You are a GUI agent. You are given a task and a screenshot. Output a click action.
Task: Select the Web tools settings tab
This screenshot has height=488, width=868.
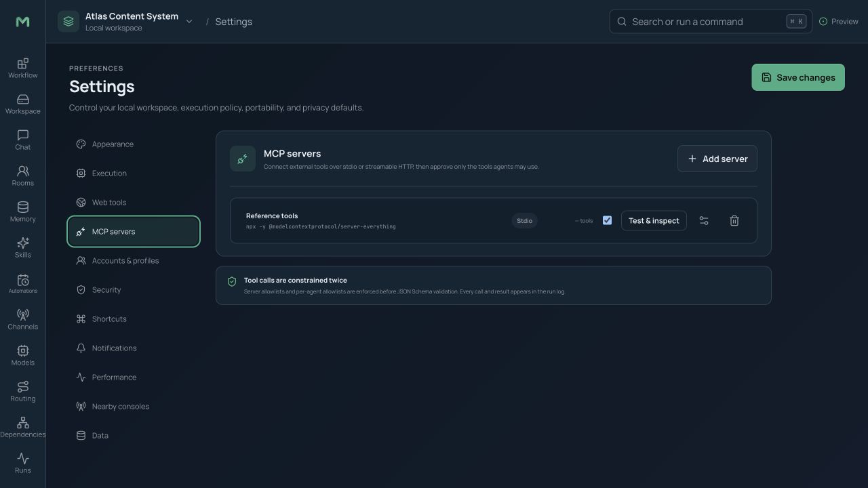134,203
